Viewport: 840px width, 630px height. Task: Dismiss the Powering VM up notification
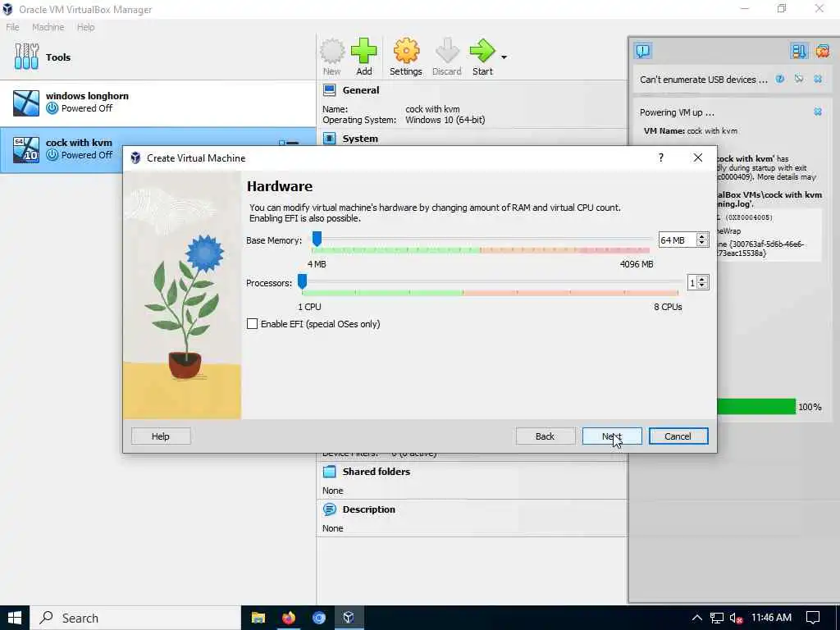coord(818,112)
